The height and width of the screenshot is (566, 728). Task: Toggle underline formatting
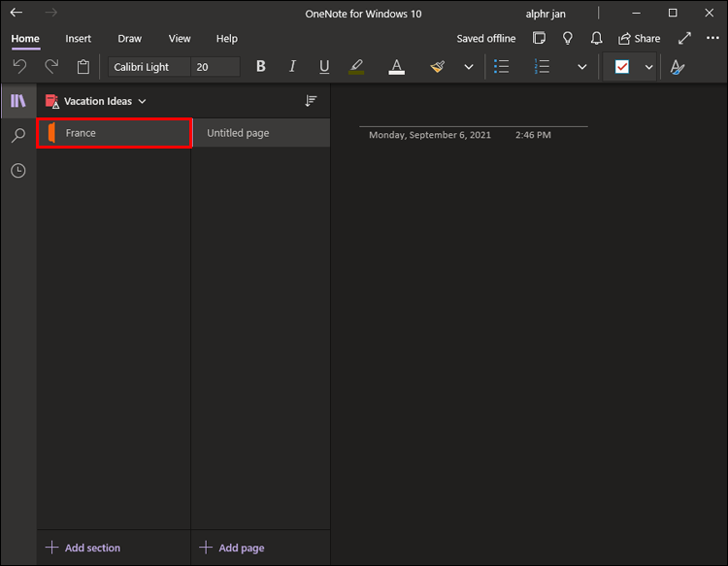(324, 67)
